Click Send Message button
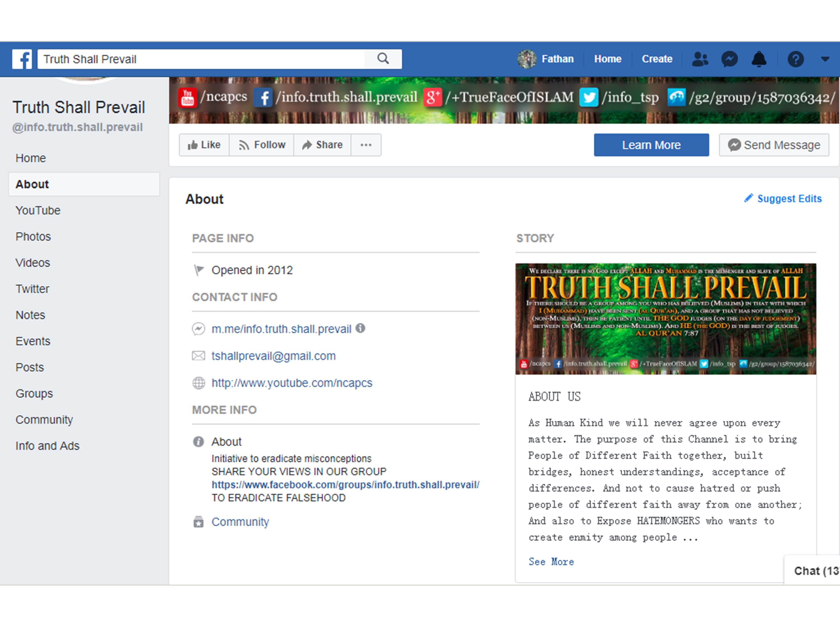The image size is (840, 630). [774, 145]
